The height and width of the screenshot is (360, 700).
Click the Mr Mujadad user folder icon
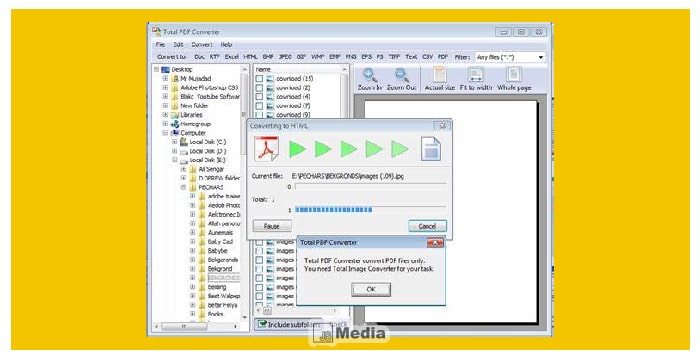pos(175,79)
